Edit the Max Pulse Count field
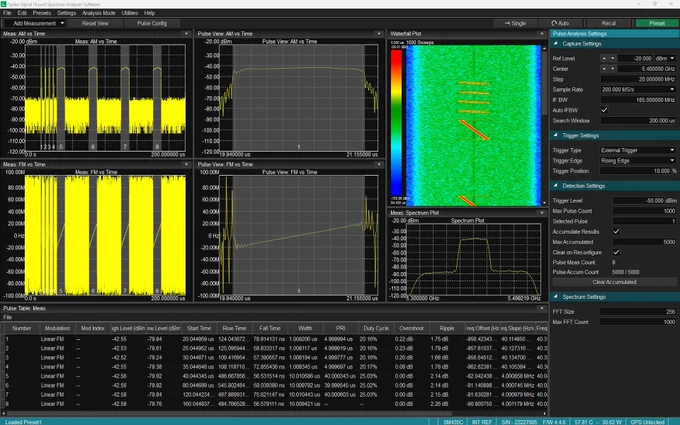The height and width of the screenshot is (425, 680). (x=644, y=211)
